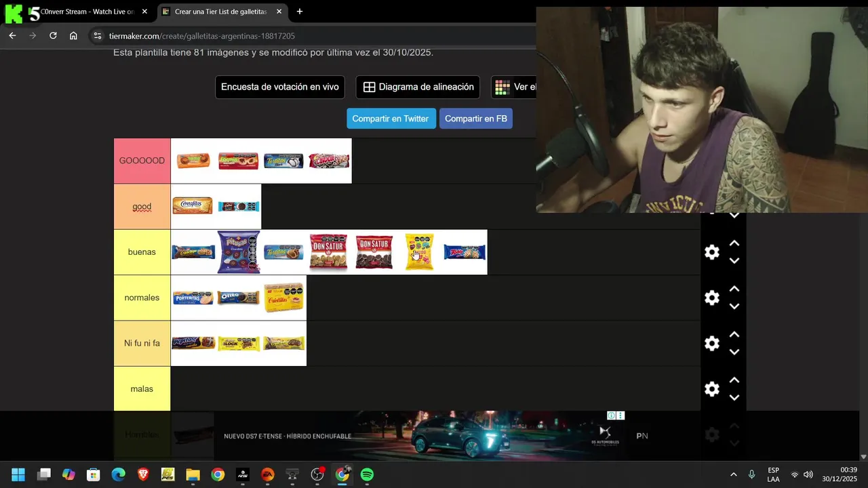
Task: Select the Porteñitas cookie pack
Action: coord(193,298)
